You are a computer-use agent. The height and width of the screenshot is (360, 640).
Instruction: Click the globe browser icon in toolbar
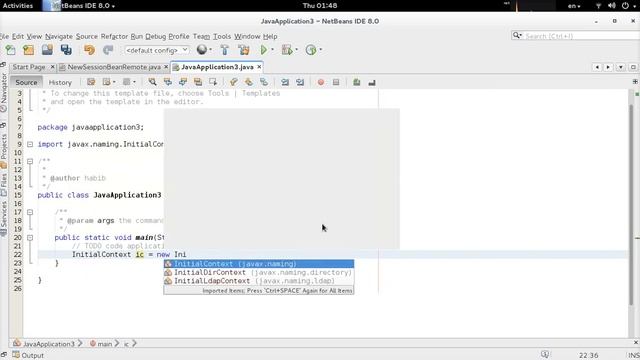tap(202, 50)
